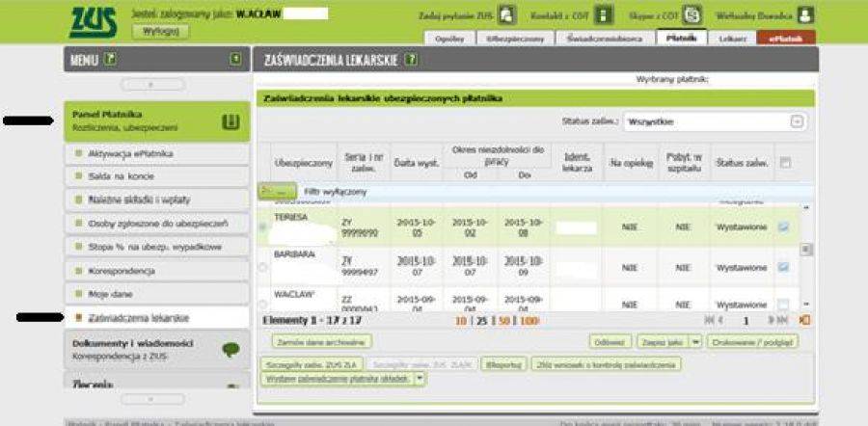
Task: Click Drukowanie / podgląd button
Action: coord(752,341)
